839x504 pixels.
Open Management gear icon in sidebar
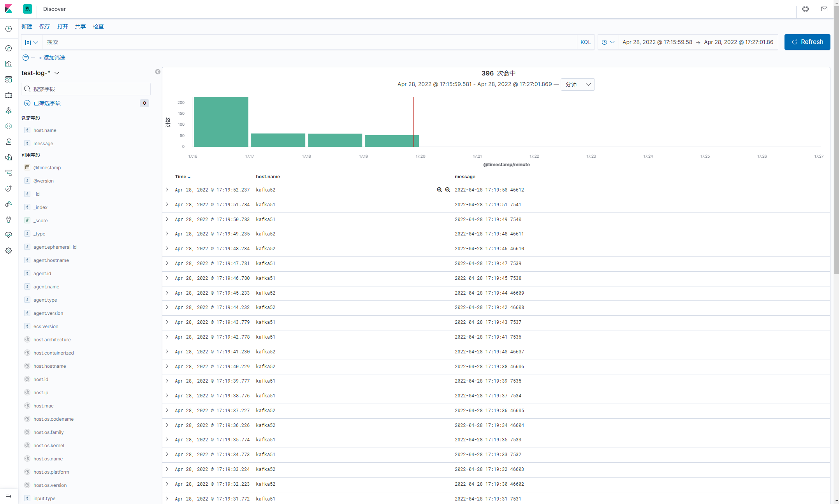pos(9,251)
